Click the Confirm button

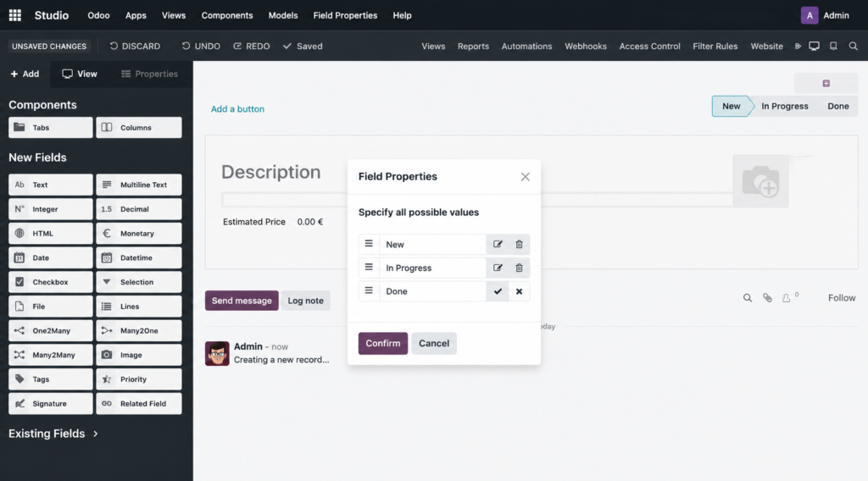382,343
